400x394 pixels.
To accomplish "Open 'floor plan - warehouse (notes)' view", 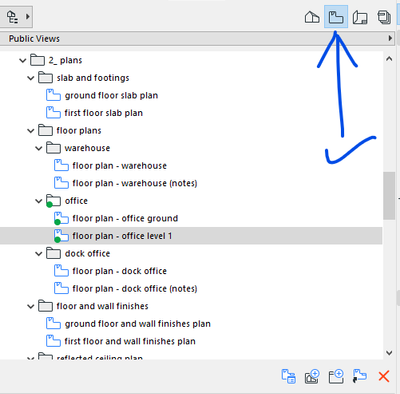I will (x=135, y=183).
